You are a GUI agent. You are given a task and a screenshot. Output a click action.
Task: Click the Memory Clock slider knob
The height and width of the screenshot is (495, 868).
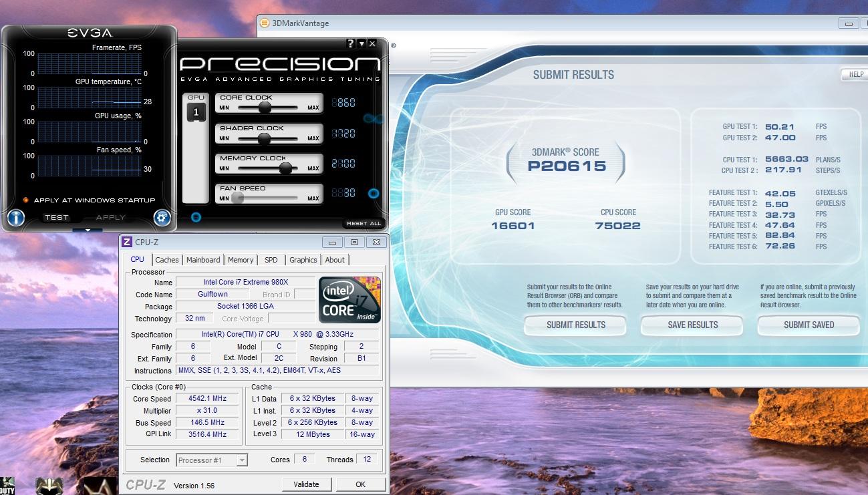[286, 168]
